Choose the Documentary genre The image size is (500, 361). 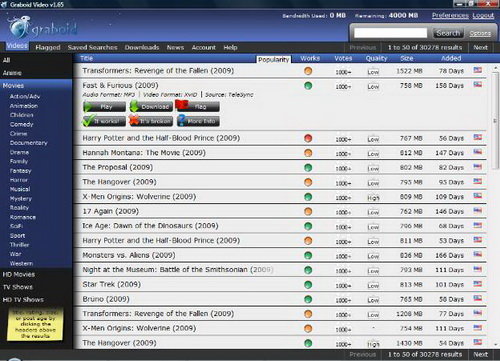(x=29, y=143)
